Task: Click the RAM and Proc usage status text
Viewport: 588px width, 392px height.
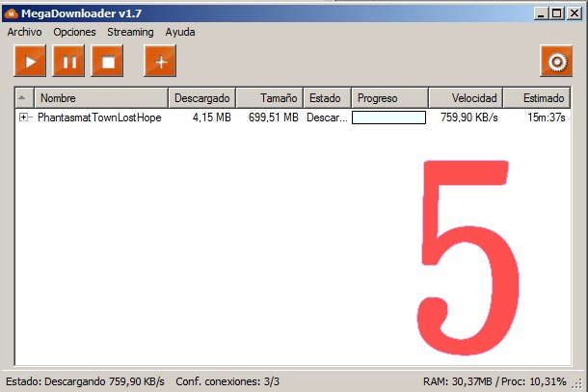Action: pos(494,381)
